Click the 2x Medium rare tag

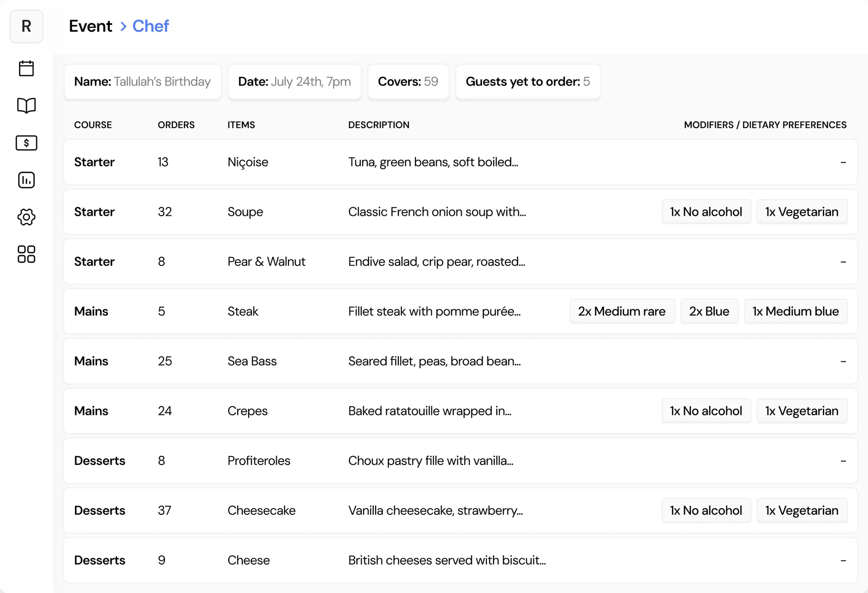(x=622, y=311)
